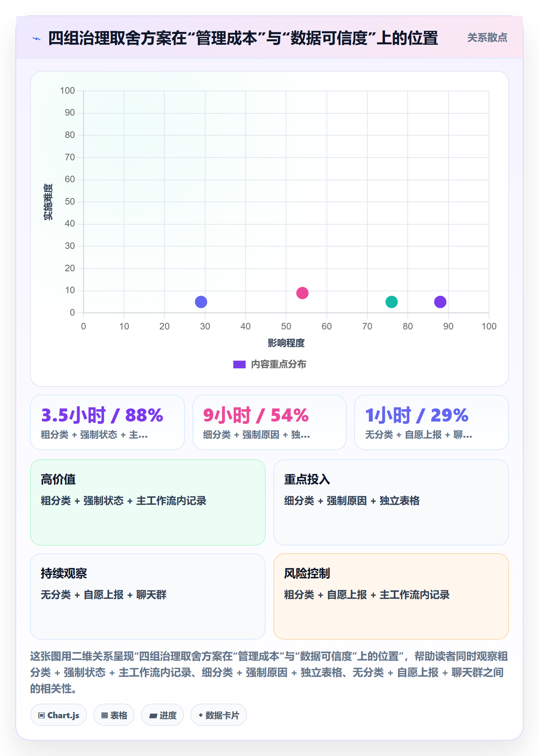The height and width of the screenshot is (756, 539).
Task: Select the 高价值 quadrant card
Action: [x=148, y=502]
